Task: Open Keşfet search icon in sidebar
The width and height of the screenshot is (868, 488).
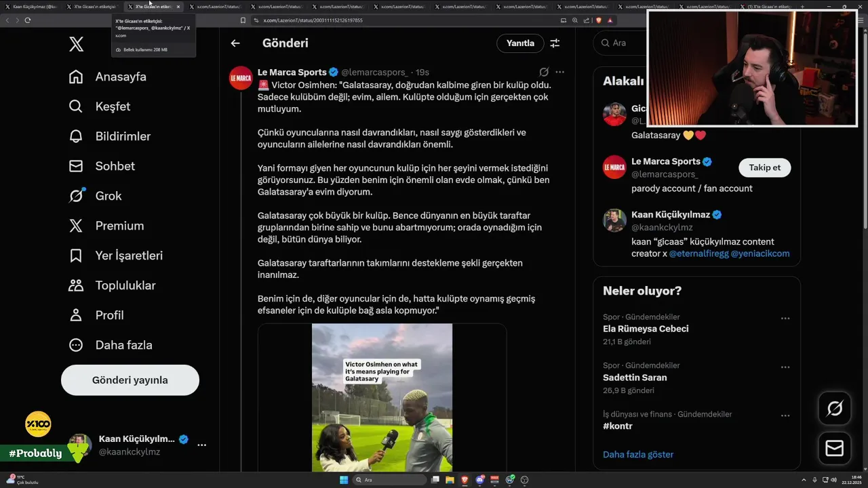Action: pos(76,106)
